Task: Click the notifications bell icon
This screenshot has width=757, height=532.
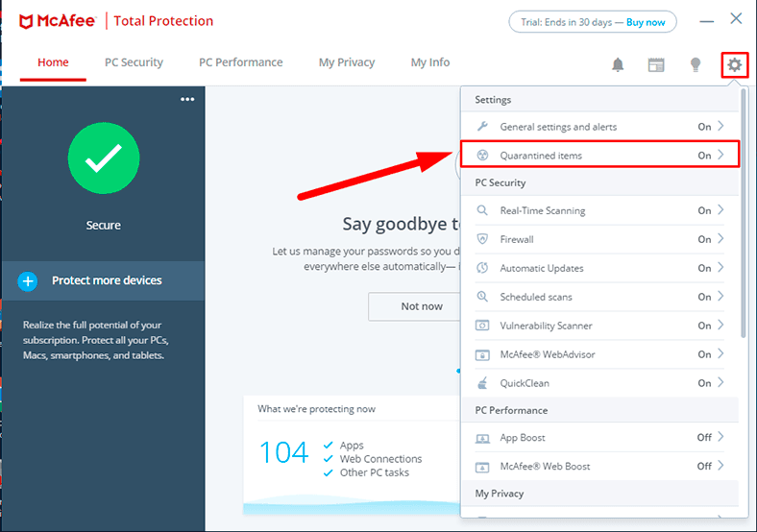Action: pos(618,64)
